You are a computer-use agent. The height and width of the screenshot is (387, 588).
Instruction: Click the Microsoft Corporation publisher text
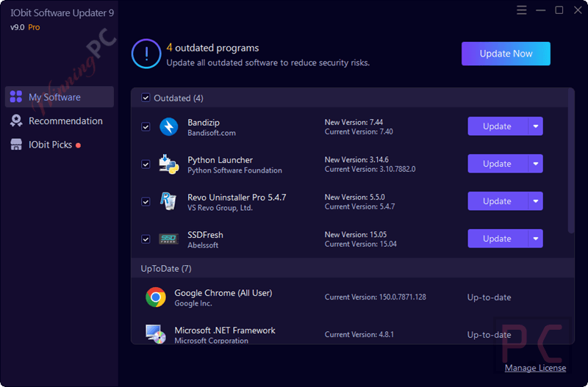point(211,341)
